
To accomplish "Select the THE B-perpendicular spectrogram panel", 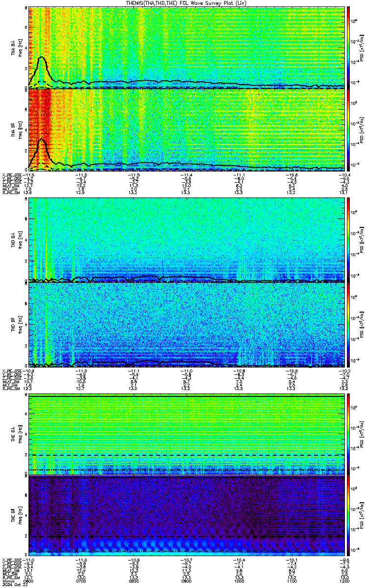I will [x=186, y=433].
